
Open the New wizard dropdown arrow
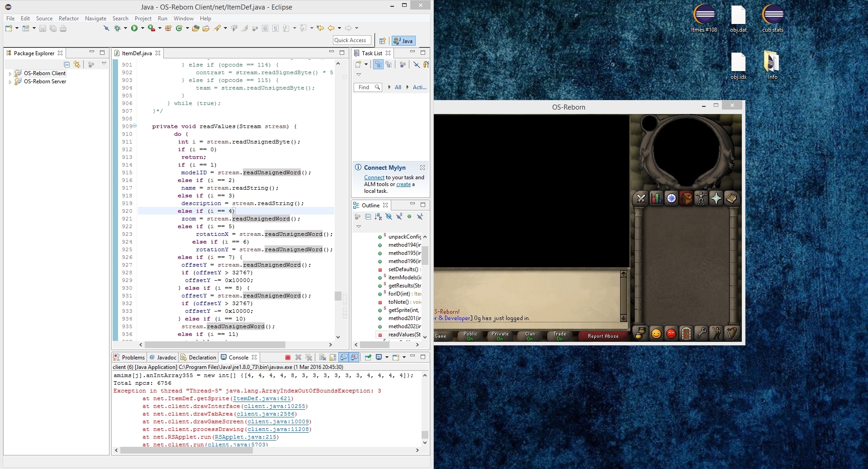pos(17,28)
